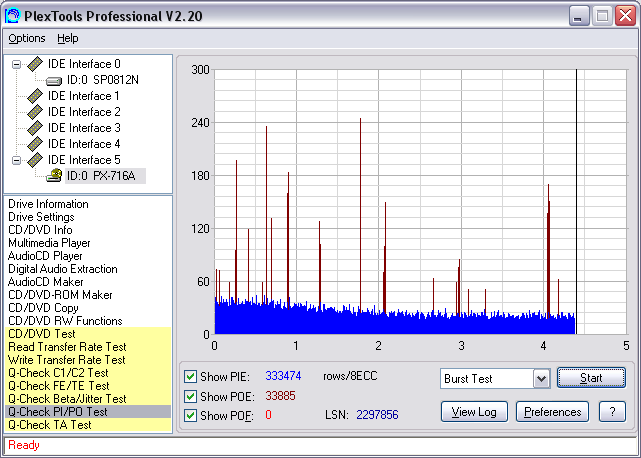This screenshot has width=641, height=458.
Task: Click the IDE Interface 1 chip icon
Action: pyautogui.click(x=35, y=96)
